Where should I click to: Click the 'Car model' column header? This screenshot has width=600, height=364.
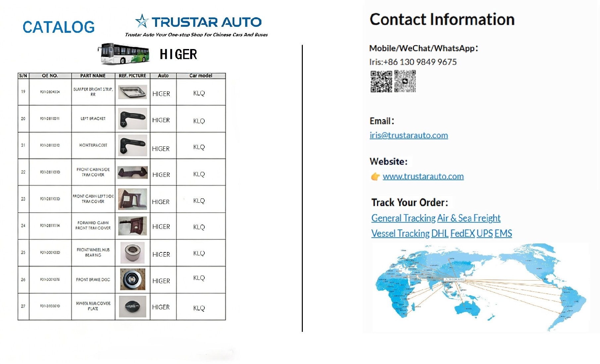[201, 76]
